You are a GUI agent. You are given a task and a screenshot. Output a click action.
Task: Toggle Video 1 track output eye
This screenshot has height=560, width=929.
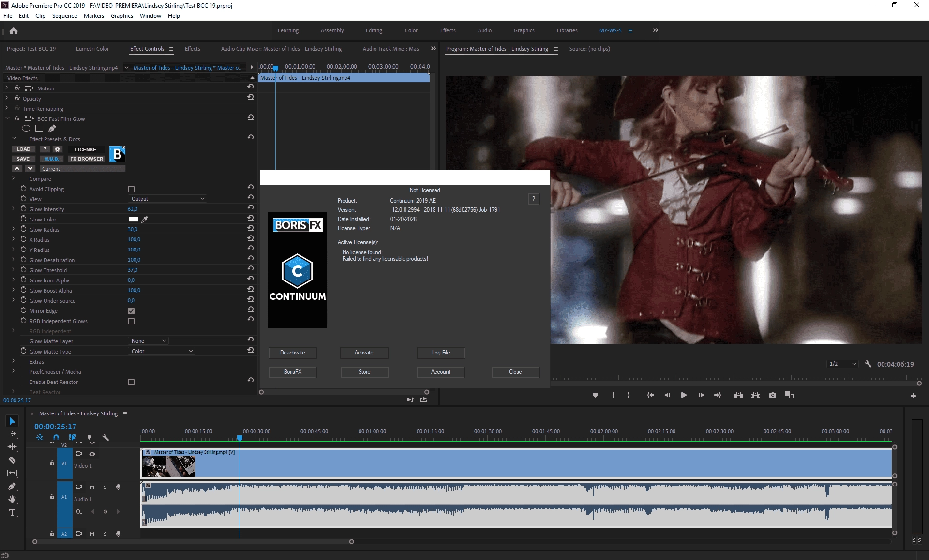click(92, 454)
